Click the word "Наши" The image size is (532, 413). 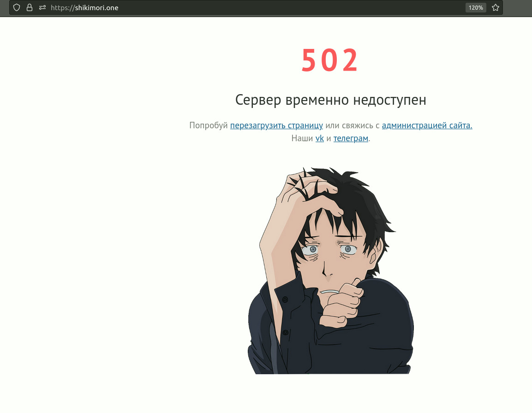tap(302, 138)
